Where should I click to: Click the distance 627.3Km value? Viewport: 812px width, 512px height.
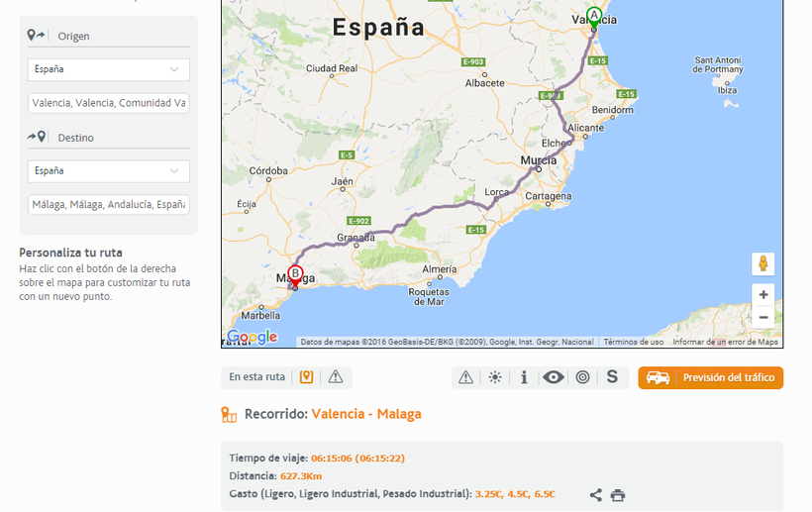pyautogui.click(x=301, y=475)
